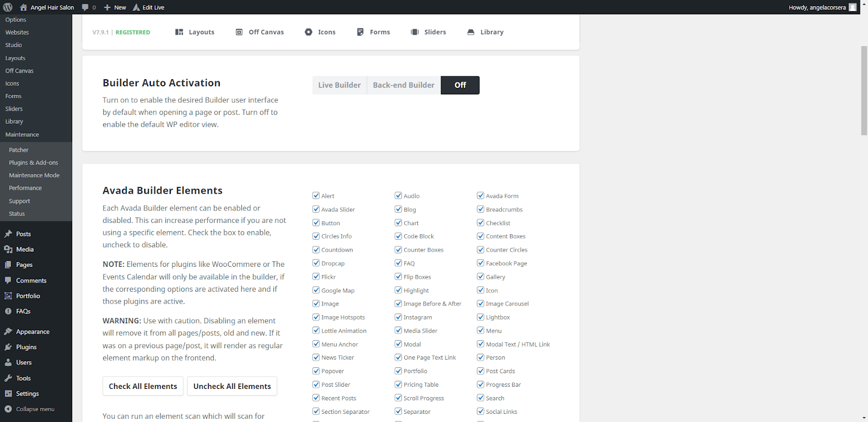Open the Layouts tab in Avada header
Image resolution: width=868 pixels, height=422 pixels.
click(x=195, y=32)
